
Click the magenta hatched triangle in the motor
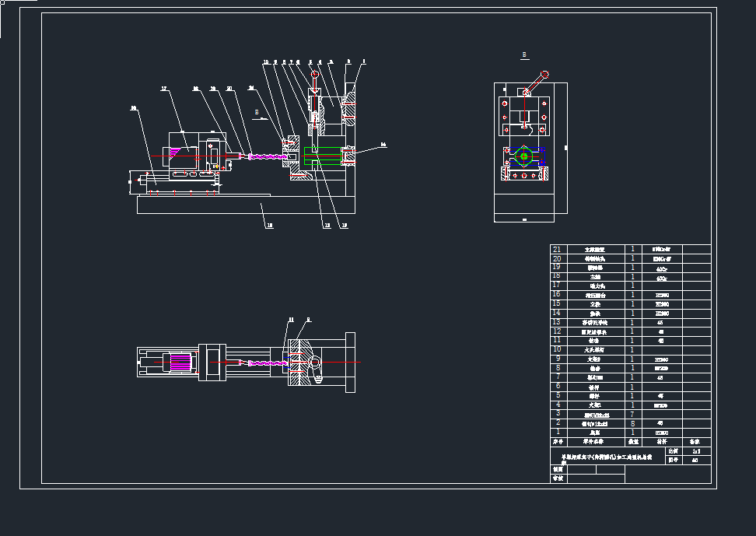pyautogui.click(x=176, y=151)
